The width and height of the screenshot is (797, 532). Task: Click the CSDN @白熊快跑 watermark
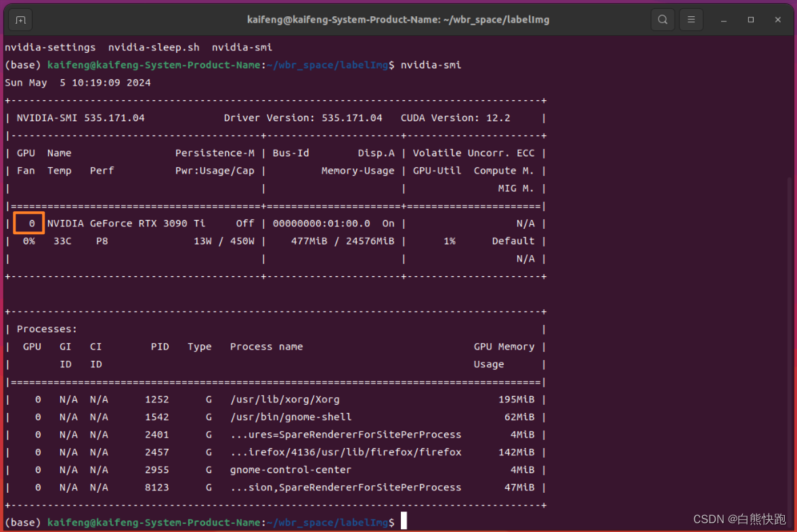pyautogui.click(x=738, y=519)
